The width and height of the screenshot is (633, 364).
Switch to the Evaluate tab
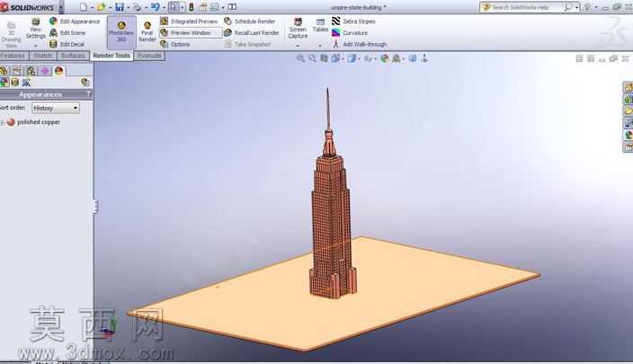pyautogui.click(x=149, y=56)
